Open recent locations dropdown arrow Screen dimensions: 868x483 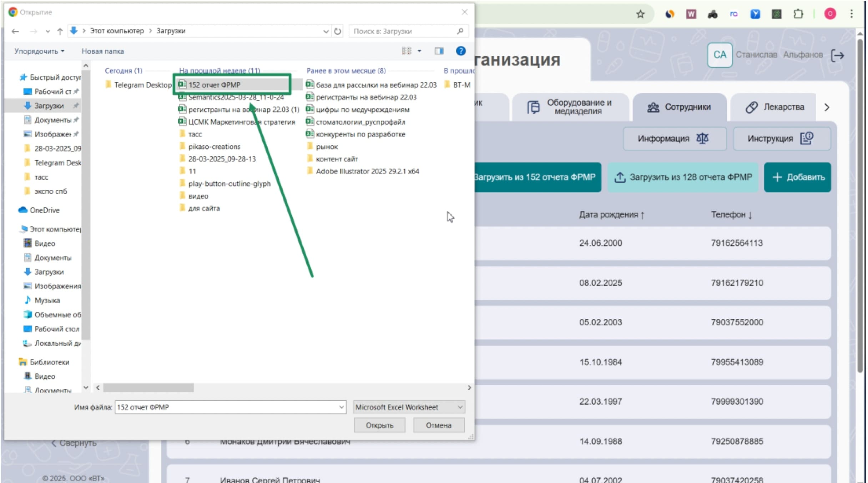tap(47, 31)
